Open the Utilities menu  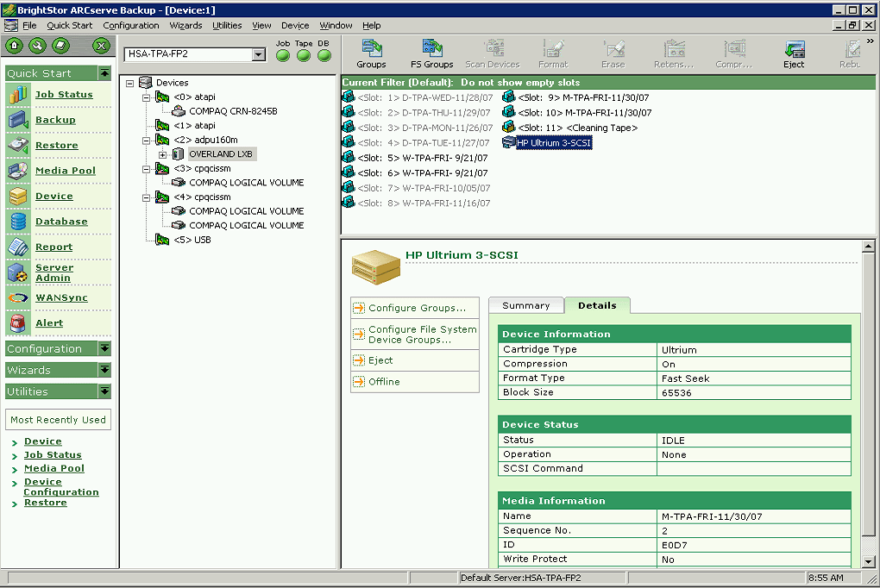coord(227,25)
